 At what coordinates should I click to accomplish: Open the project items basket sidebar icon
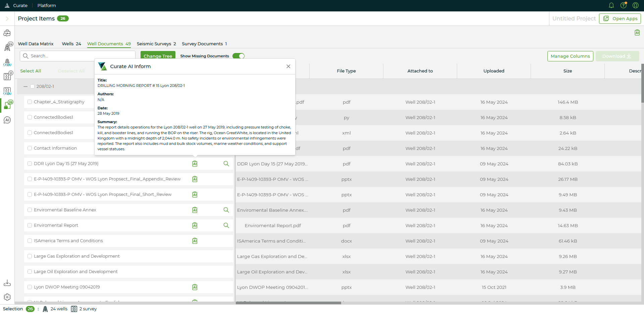(8, 105)
